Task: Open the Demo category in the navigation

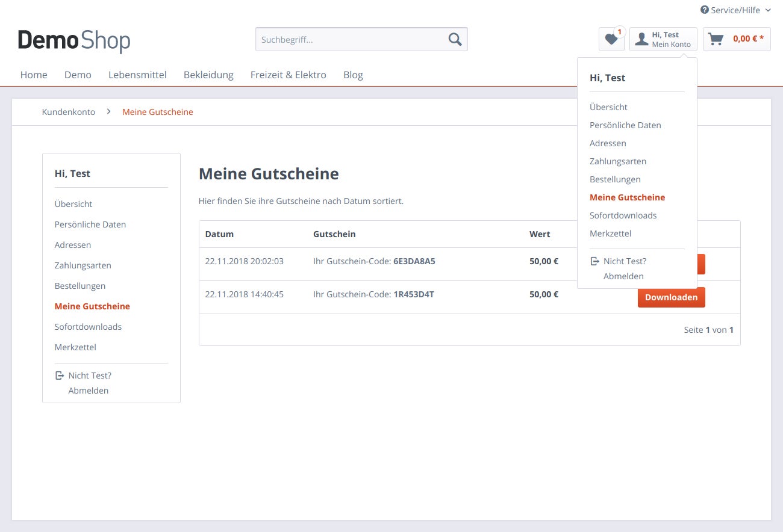Action: pos(78,75)
